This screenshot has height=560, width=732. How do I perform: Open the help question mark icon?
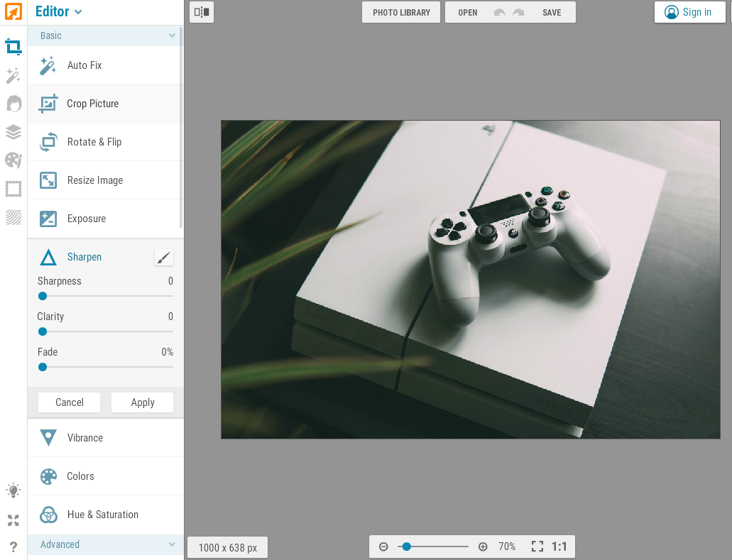pos(13,547)
